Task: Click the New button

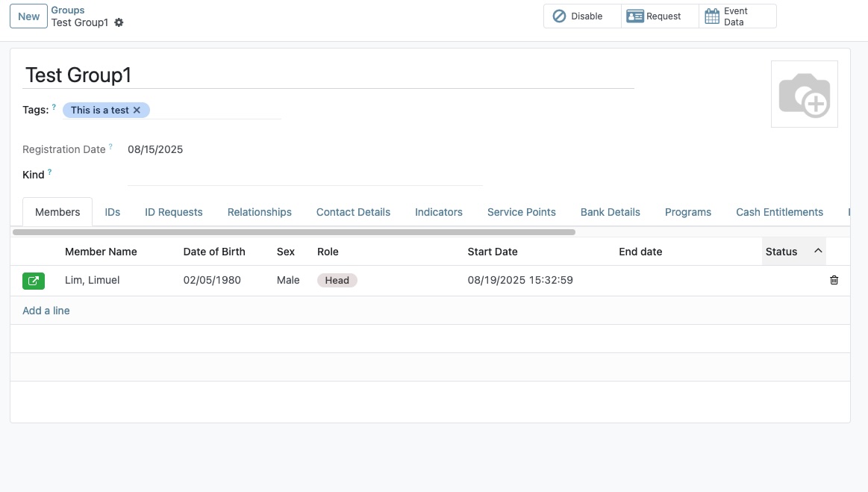Action: tap(29, 16)
